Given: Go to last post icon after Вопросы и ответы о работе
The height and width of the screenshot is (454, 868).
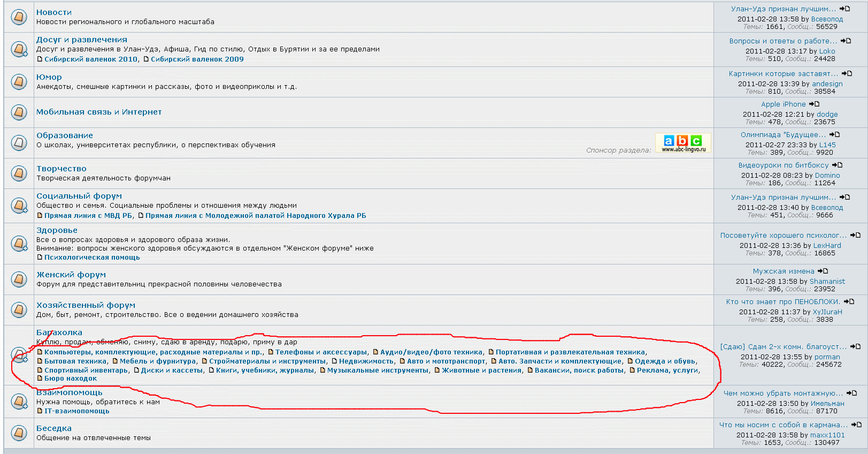Looking at the screenshot, I should (x=846, y=41).
